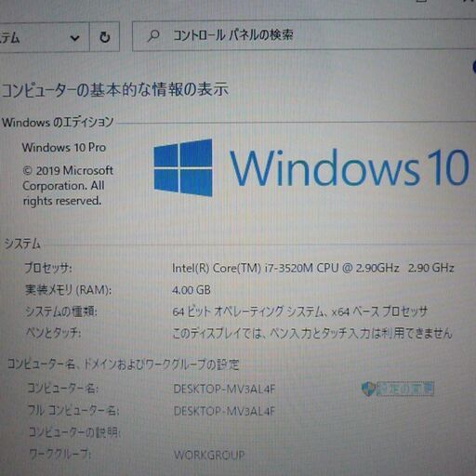The image size is (476, 476).
Task: Click the 実装メモリ (RAM): label
Action: pos(68,290)
